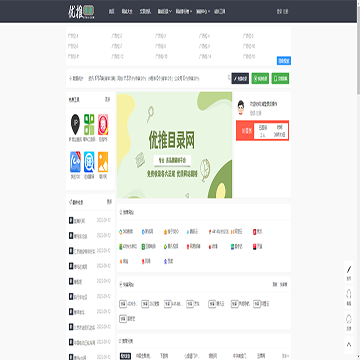Open the 优推目录网 green banner image

click(x=174, y=145)
